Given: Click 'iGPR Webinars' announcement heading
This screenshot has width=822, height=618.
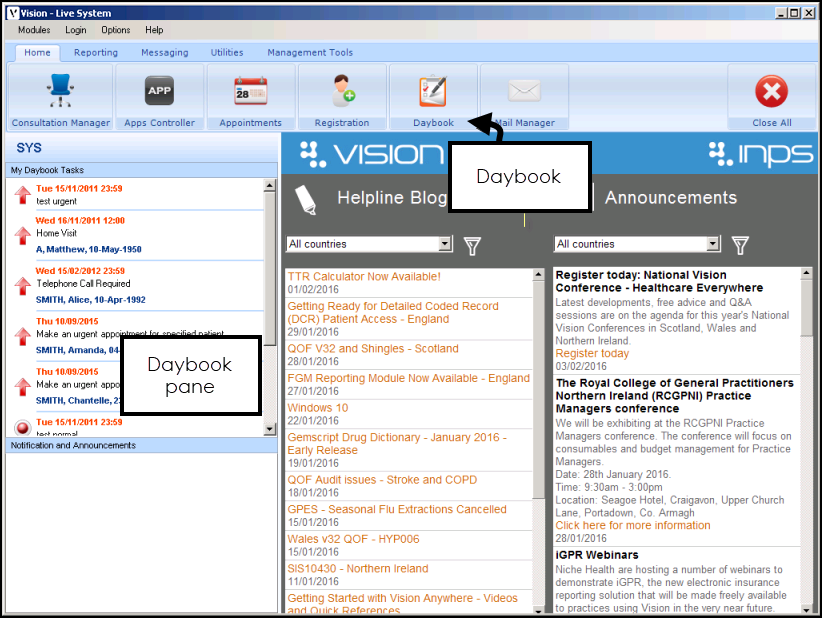Looking at the screenshot, I should point(597,555).
